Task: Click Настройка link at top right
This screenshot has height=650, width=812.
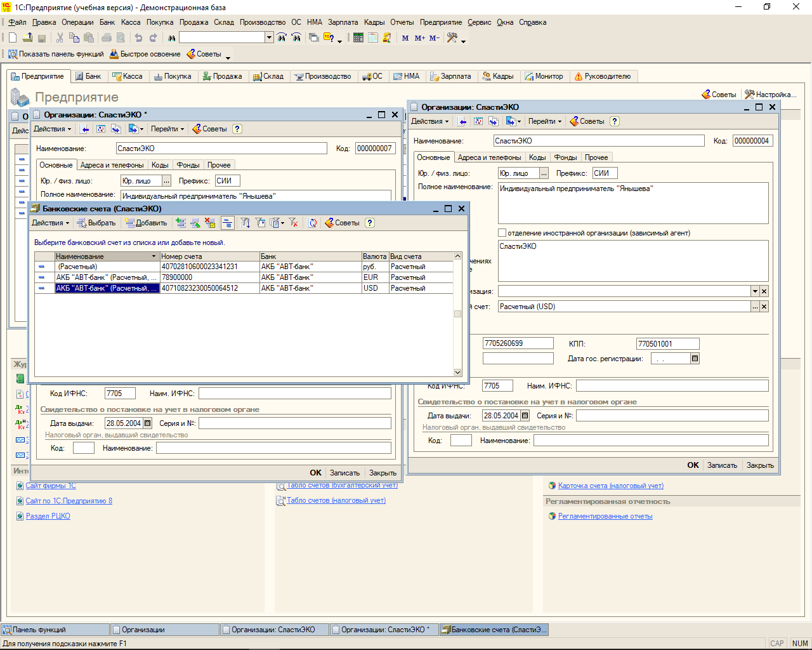Action: 769,95
